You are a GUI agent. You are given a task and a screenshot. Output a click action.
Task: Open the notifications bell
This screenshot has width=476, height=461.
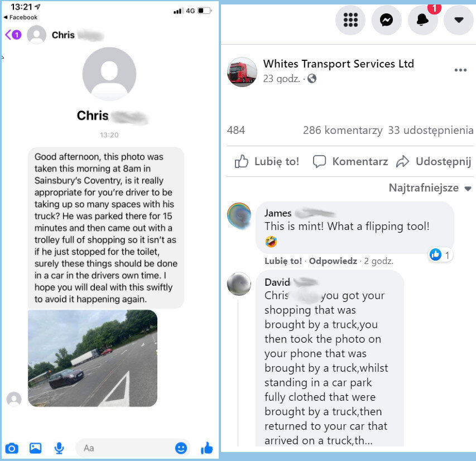(422, 20)
